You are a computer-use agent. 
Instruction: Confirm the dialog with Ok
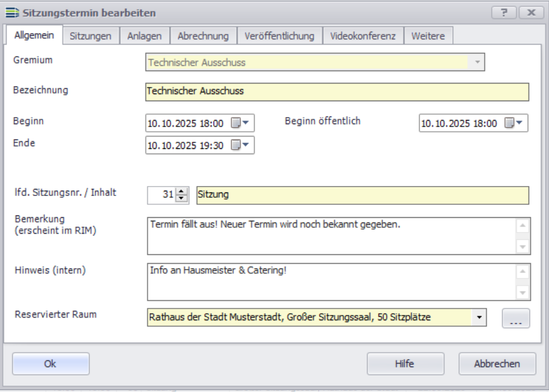[51, 364]
